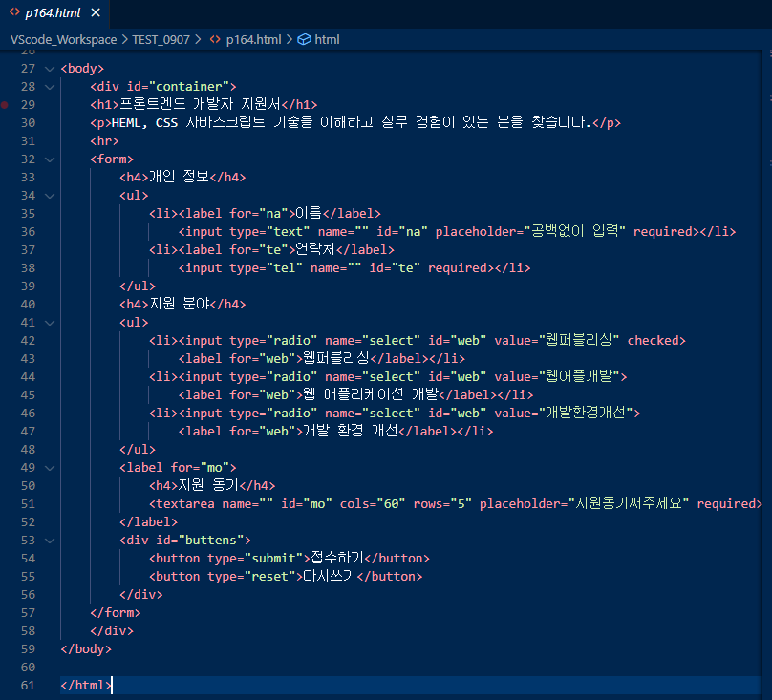Collapse the mo label fold at line 49
772x700 pixels.
tap(50, 467)
